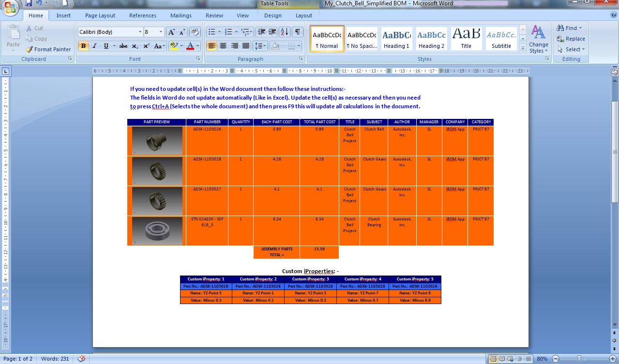
Task: Apply the Title style
Action: click(466, 39)
